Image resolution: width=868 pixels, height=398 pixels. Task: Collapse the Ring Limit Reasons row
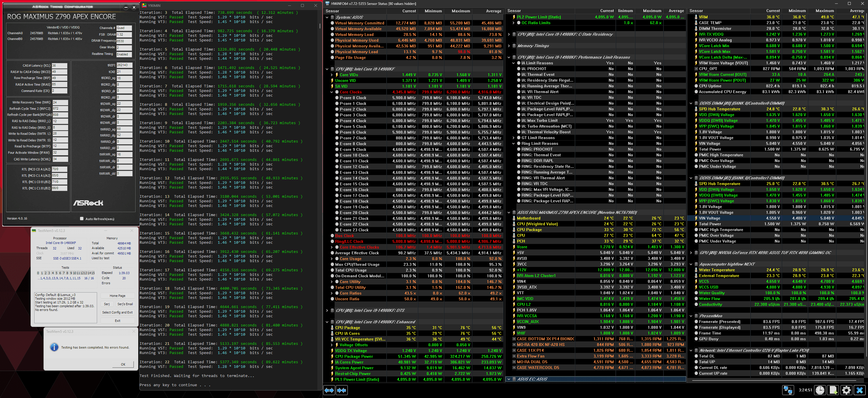point(514,144)
